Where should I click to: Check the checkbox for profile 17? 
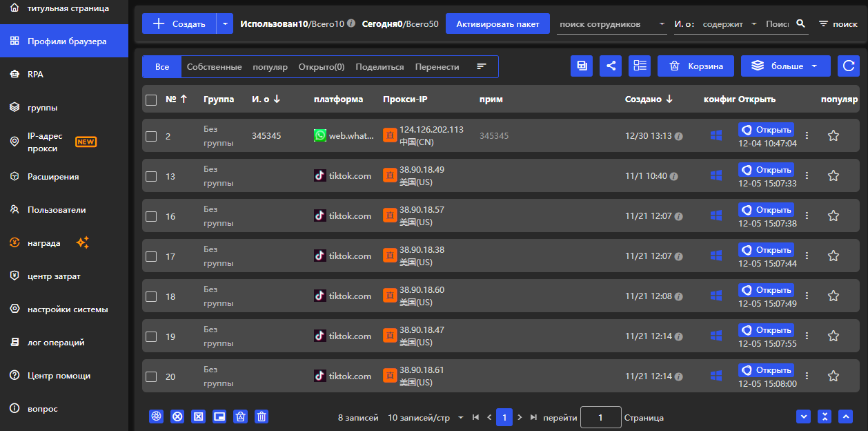point(151,257)
